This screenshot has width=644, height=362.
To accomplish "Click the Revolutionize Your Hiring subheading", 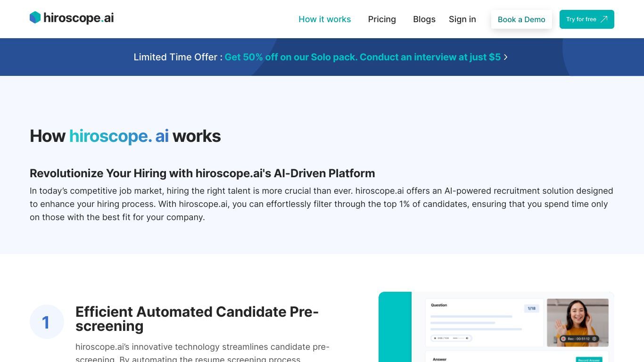I will point(202,173).
